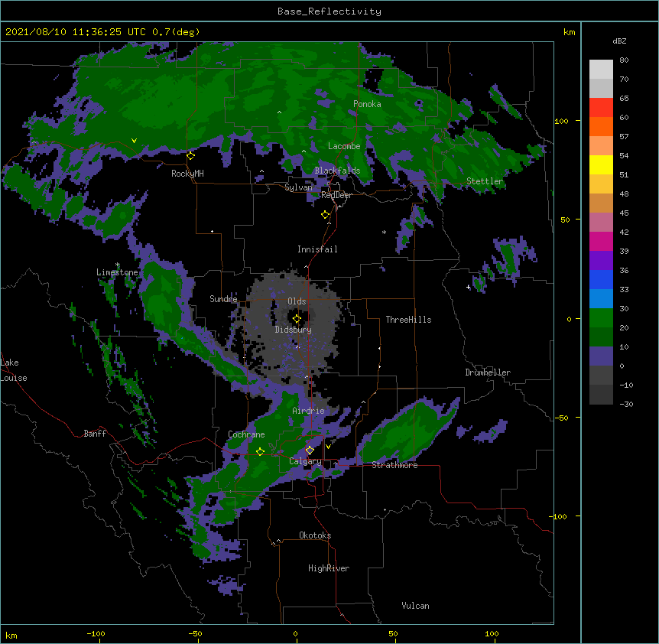
Task: Click the km unit label at top right
Action: coord(569,32)
